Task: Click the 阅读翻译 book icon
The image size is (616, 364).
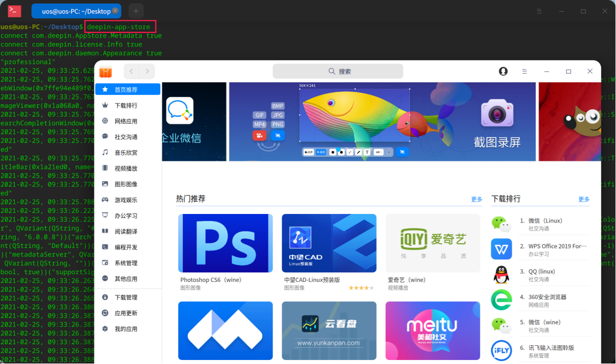Action: point(105,231)
